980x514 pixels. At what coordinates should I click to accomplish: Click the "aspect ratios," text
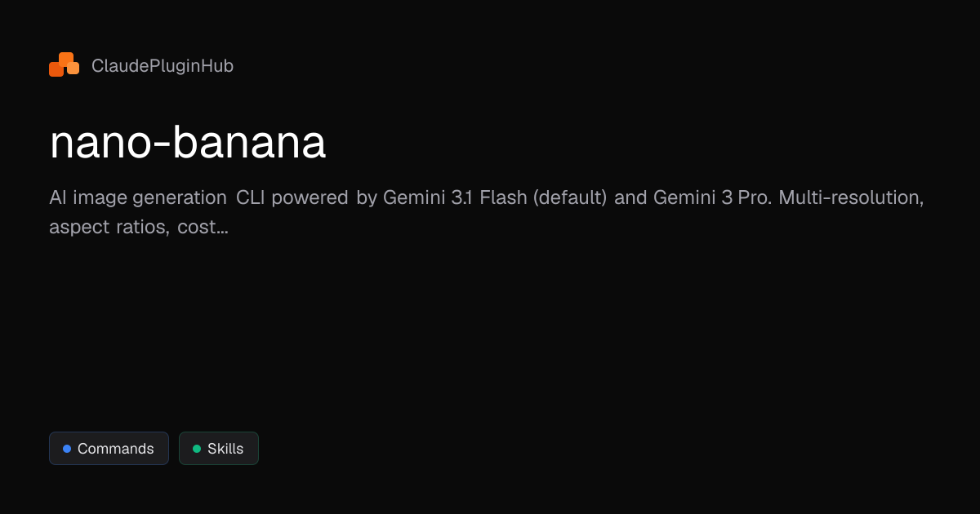point(109,228)
